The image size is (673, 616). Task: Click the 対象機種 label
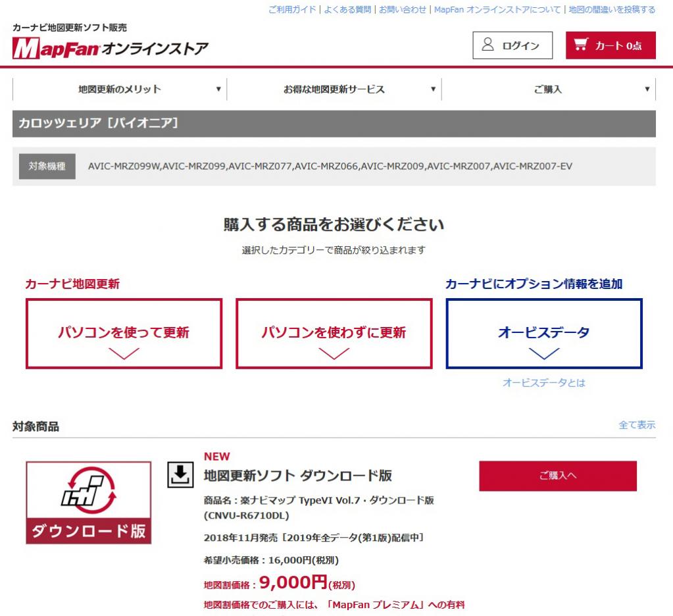(x=47, y=166)
